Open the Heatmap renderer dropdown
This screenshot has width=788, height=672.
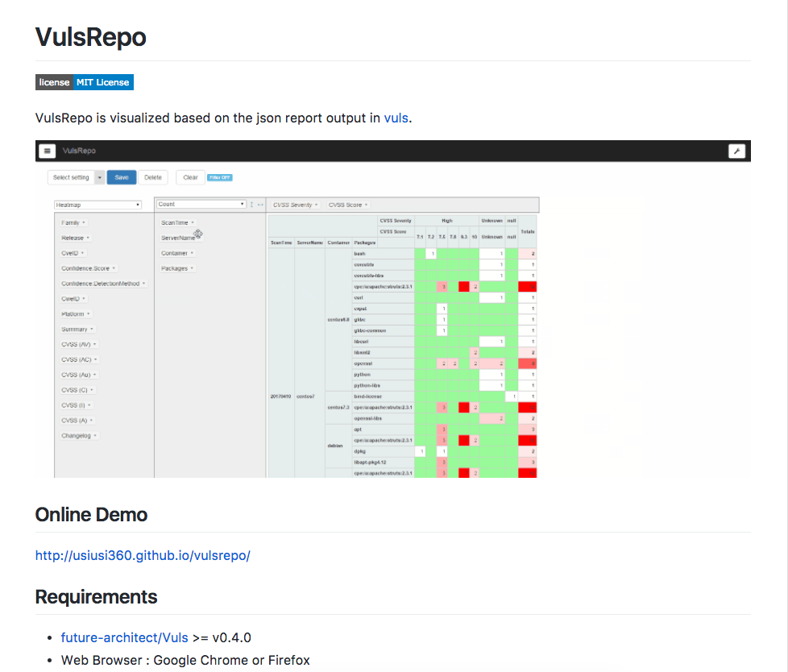point(97,205)
